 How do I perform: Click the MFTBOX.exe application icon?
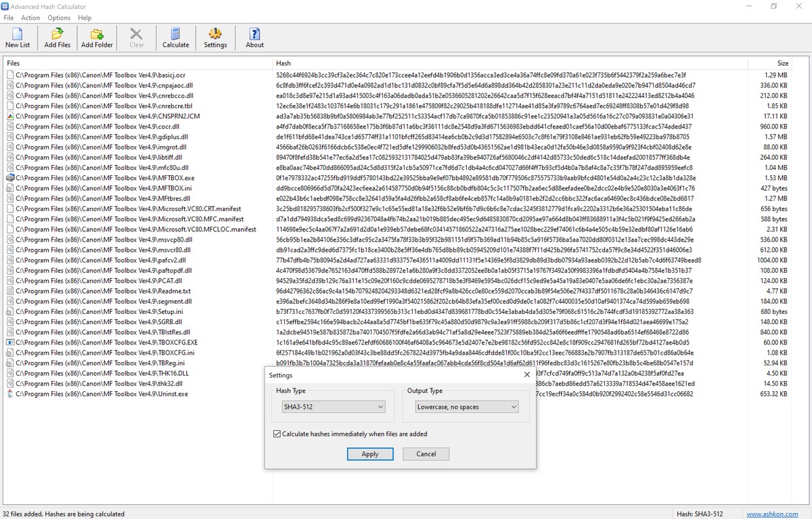point(10,178)
